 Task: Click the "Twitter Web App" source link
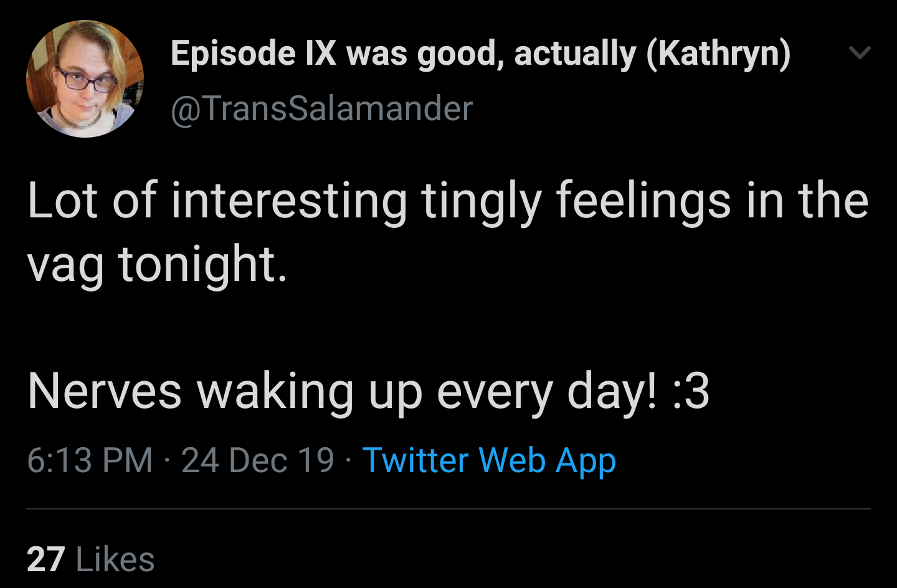489,460
